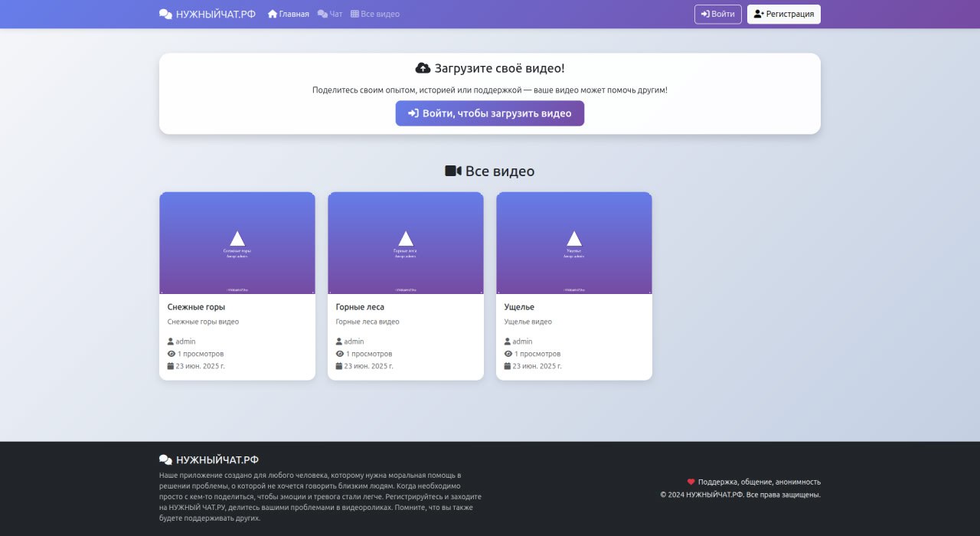Click the Ущелье video title
980x536 pixels.
(519, 307)
